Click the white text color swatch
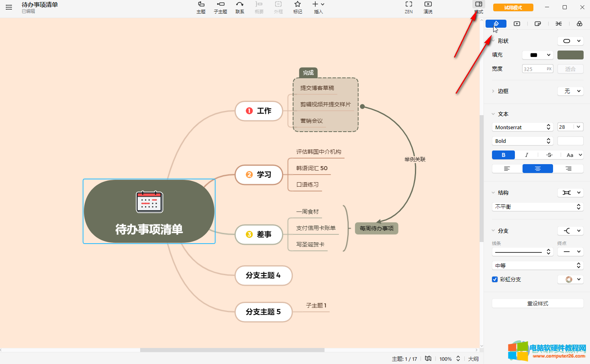The height and width of the screenshot is (364, 590). pos(570,141)
